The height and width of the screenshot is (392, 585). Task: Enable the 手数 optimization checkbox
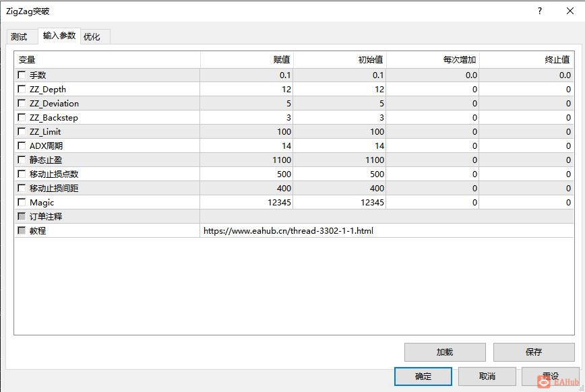22,75
